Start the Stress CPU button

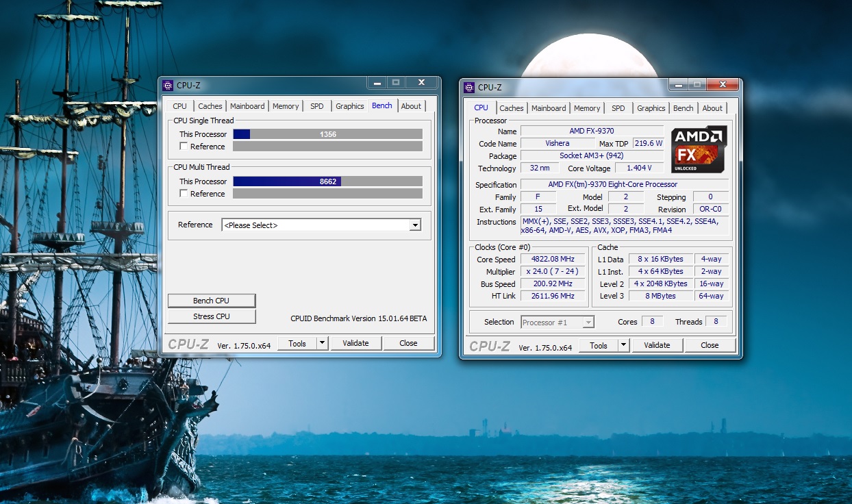(212, 316)
